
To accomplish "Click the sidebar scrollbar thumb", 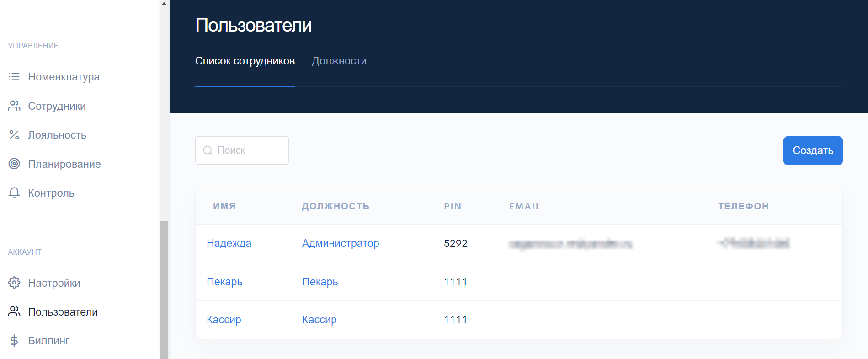I will pyautogui.click(x=164, y=289).
